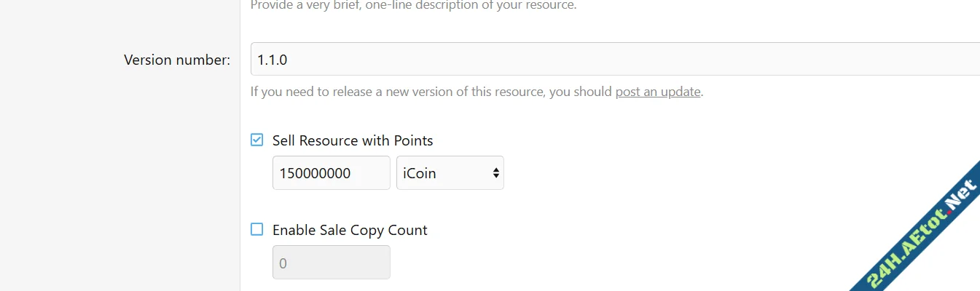Screen dimensions: 980x291
Task: Open the iCoin currency dropdown
Action: point(450,173)
